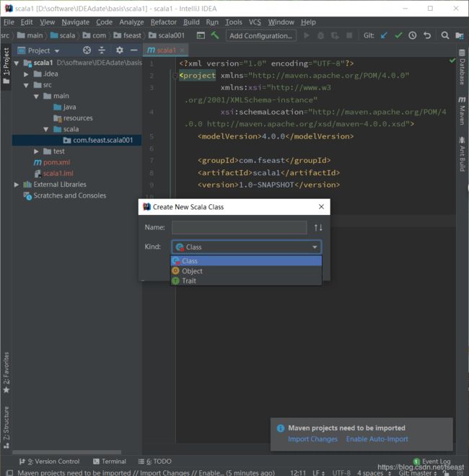Collapse the scala1 root project node
Screen dimensions: 469x476
[17, 63]
